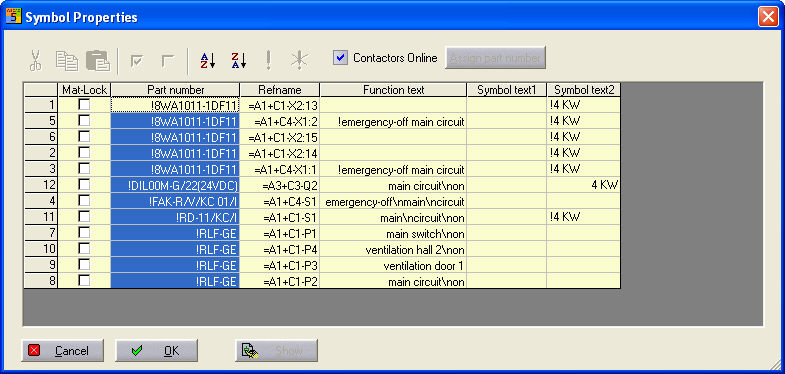The width and height of the screenshot is (785, 374).
Task: Click the Symbol text1 column header
Action: [x=507, y=90]
